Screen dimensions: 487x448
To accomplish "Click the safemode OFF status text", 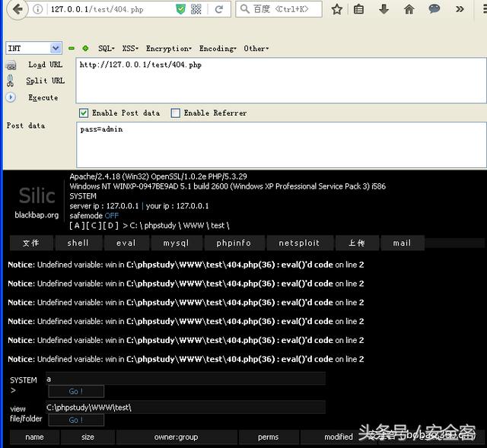I will click(112, 215).
